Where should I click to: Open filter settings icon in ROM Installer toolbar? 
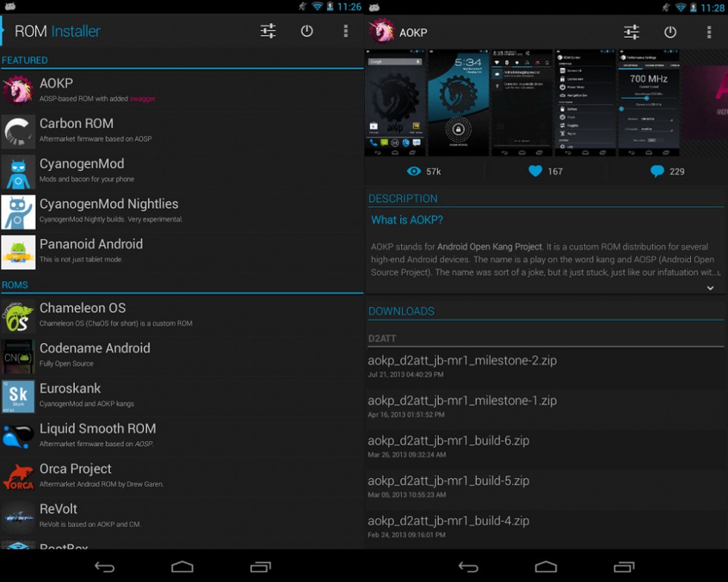point(268,31)
